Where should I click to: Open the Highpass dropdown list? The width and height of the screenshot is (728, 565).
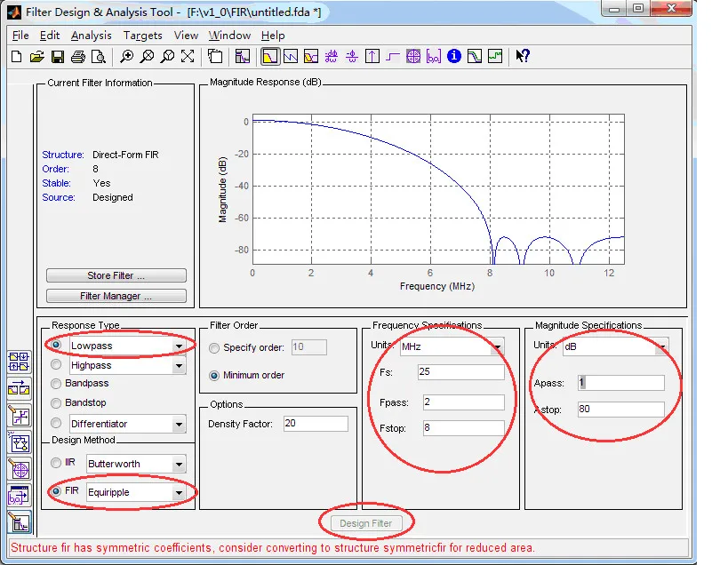pyautogui.click(x=179, y=366)
